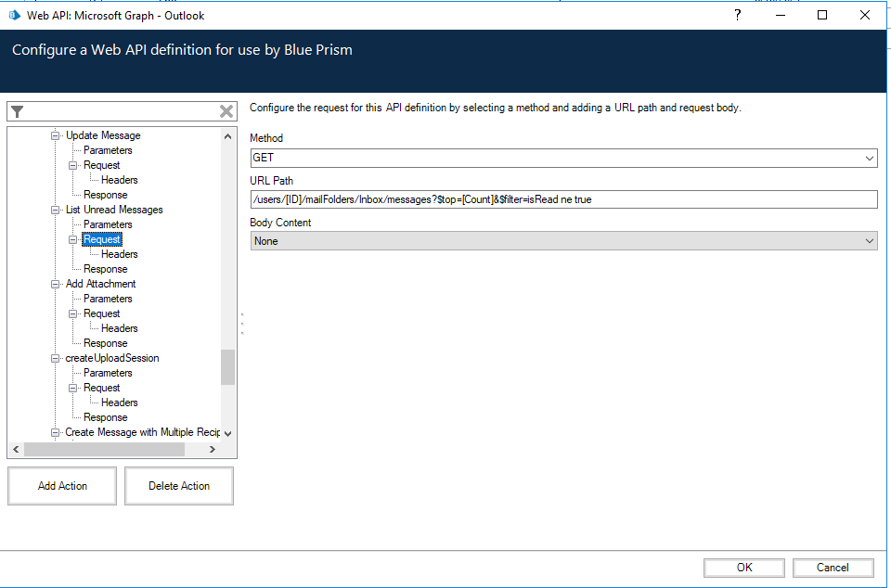Open the Method dropdown showing GET

click(563, 158)
